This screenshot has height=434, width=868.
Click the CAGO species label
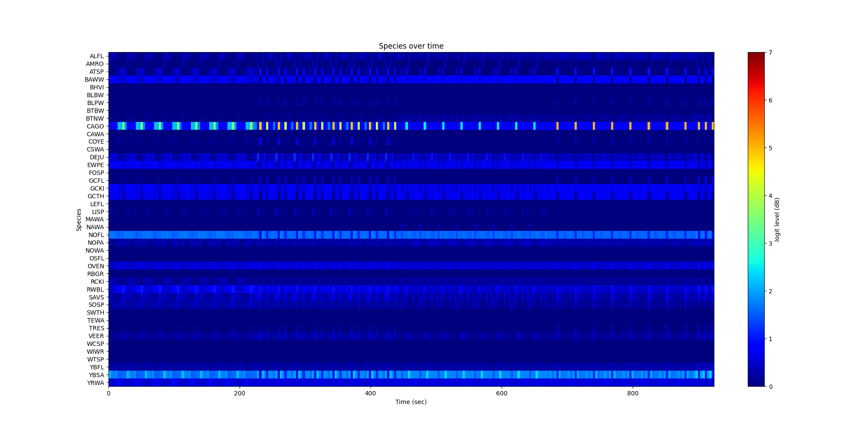[95, 126]
